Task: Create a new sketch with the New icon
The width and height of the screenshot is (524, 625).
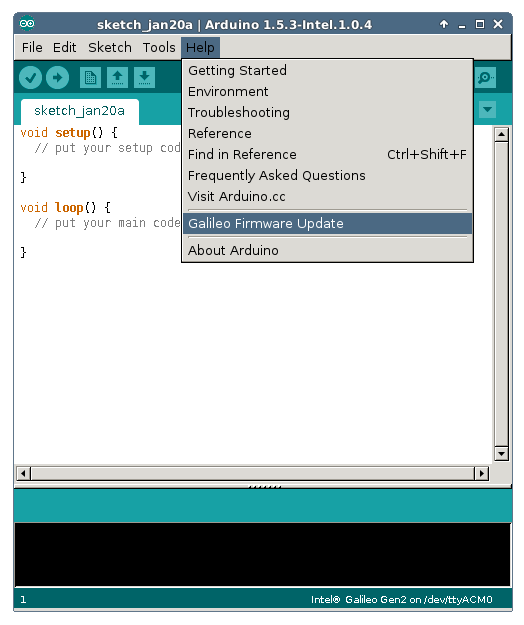Action: click(x=90, y=77)
